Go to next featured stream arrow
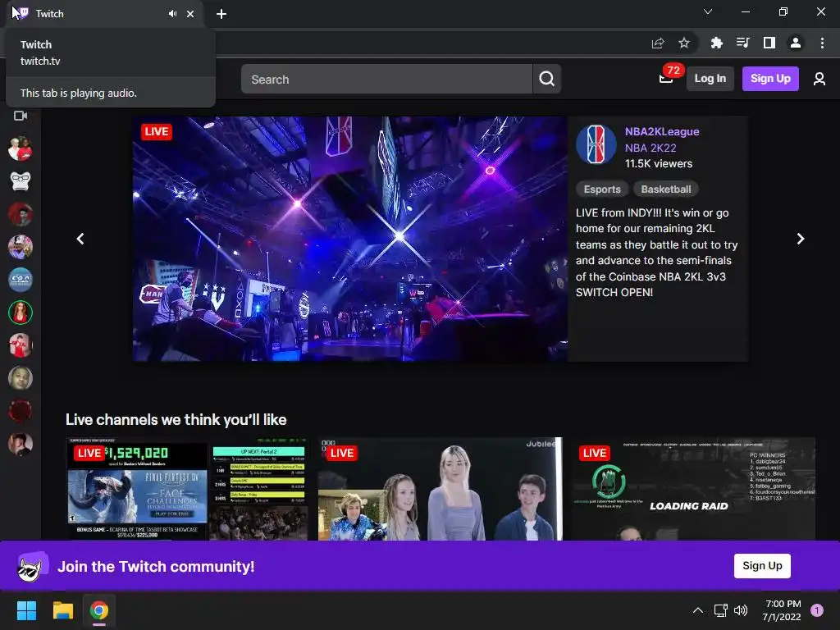 [801, 239]
